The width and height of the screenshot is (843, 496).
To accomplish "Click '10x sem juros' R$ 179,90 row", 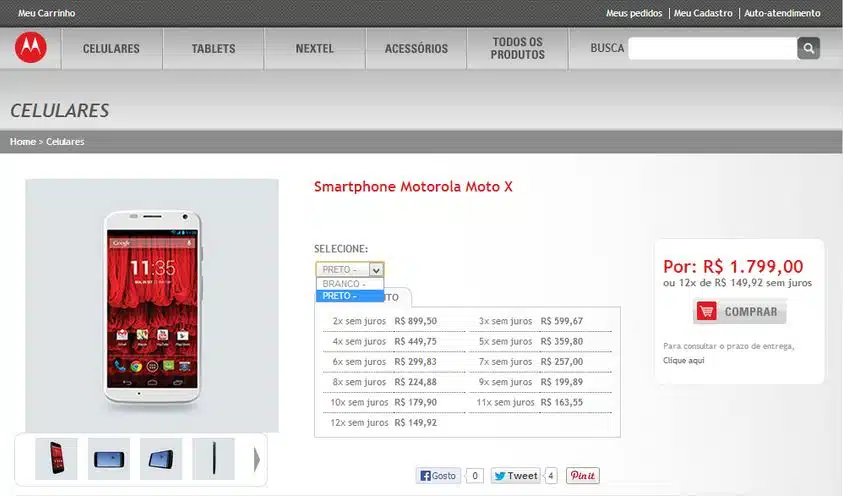I will coord(394,402).
